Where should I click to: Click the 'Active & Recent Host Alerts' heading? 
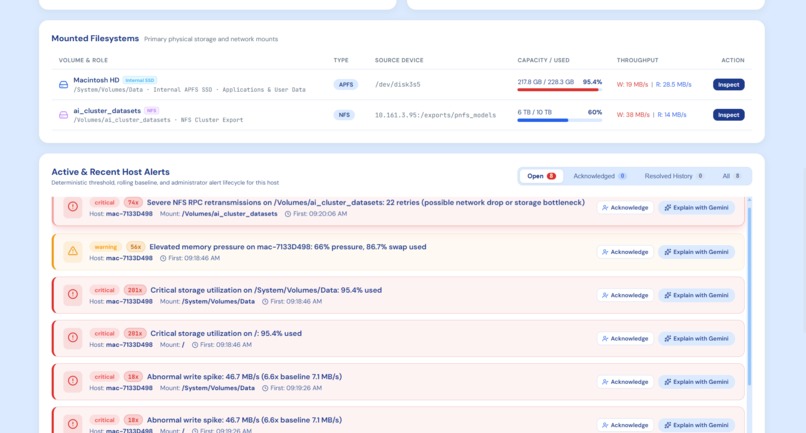(111, 172)
